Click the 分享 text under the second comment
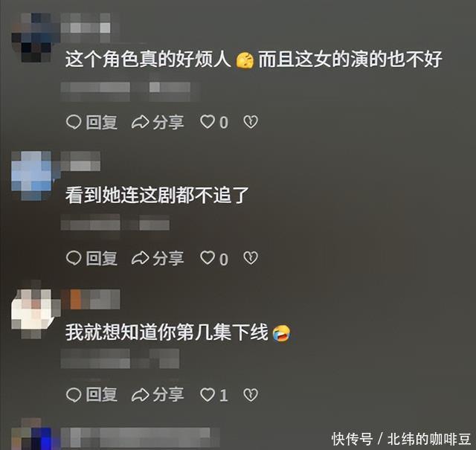This screenshot has width=476, height=450. (x=168, y=258)
